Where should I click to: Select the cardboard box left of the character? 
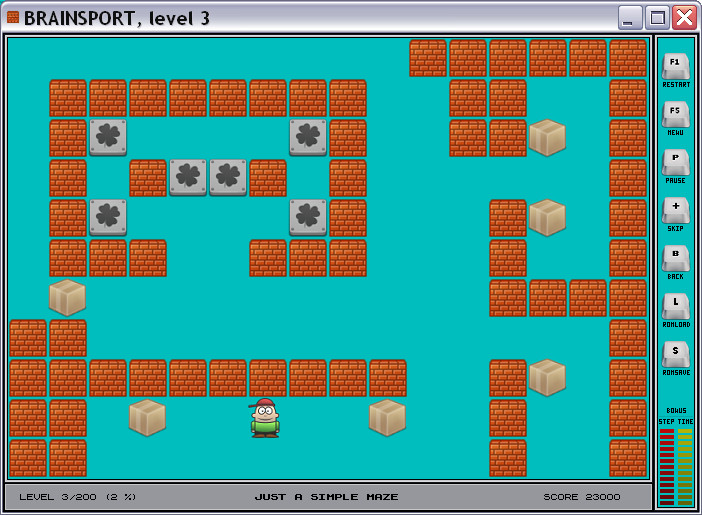click(x=147, y=417)
